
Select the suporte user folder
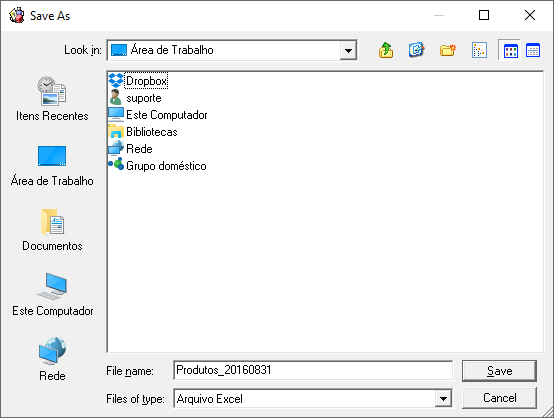click(135, 98)
